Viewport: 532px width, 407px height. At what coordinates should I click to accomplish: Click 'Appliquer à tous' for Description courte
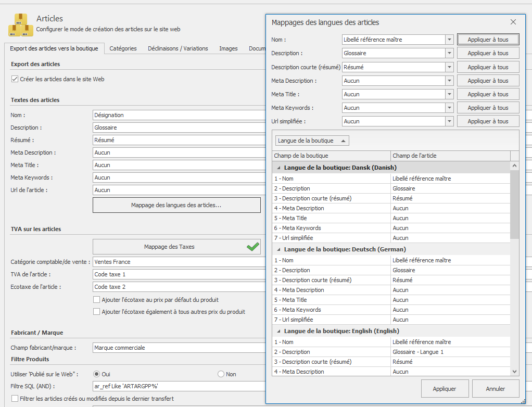488,67
